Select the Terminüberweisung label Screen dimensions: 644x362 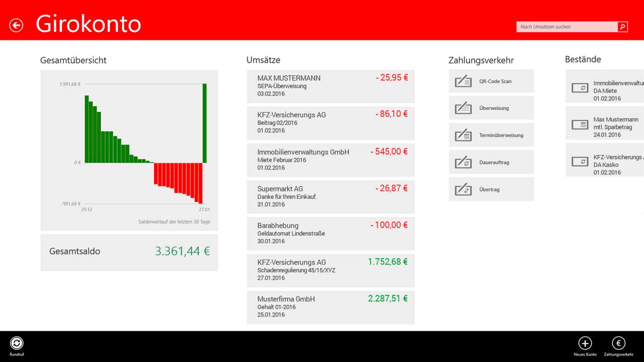501,135
